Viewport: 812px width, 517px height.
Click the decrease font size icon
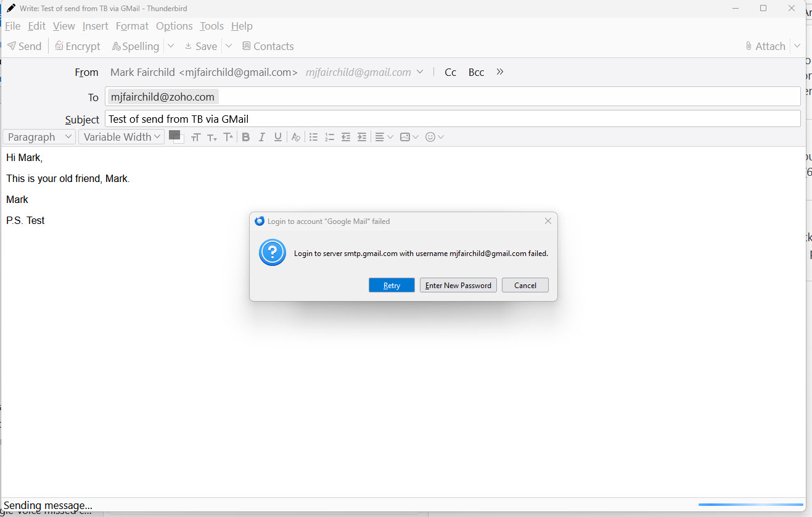pos(212,137)
